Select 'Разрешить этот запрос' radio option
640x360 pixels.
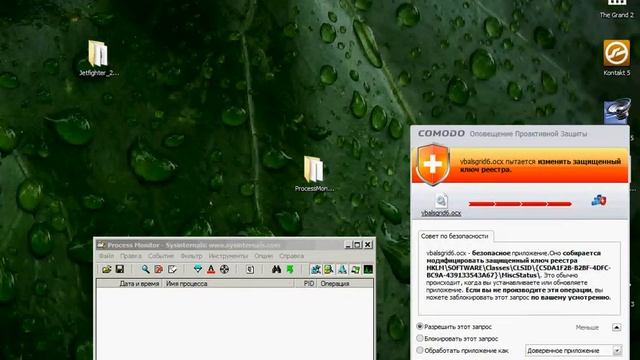coord(420,327)
